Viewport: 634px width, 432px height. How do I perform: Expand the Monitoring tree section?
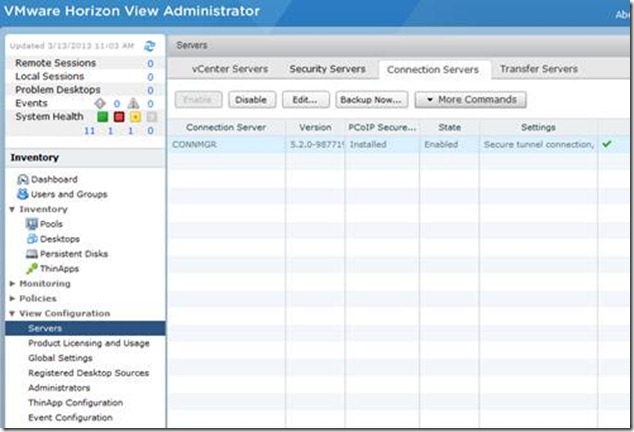[12, 284]
